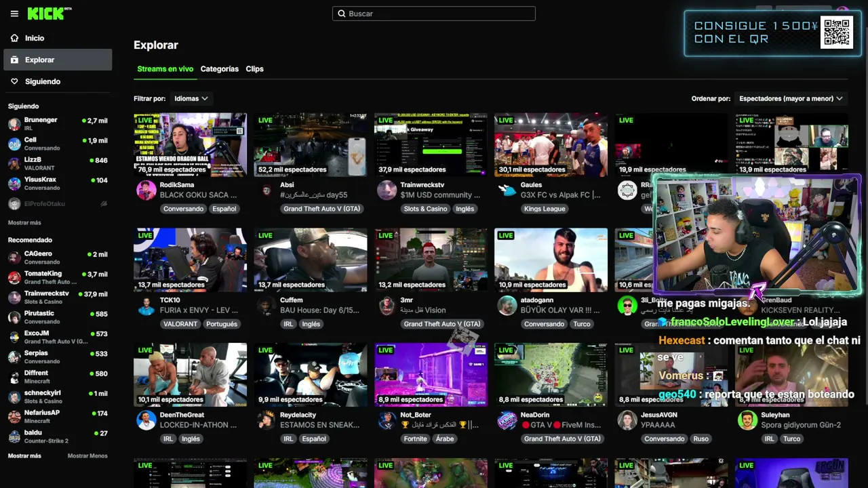Click TCK10's avatar in the stream grid
The image size is (868, 488).
point(146,305)
